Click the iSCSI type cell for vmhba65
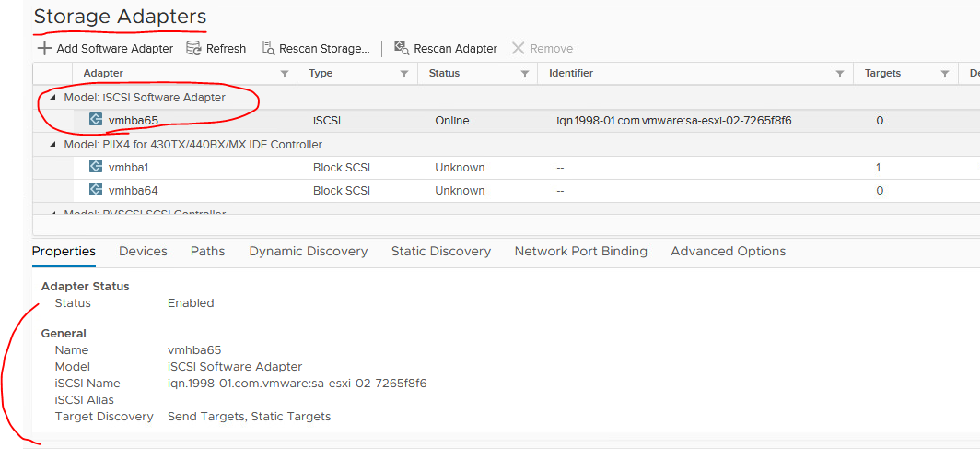The height and width of the screenshot is (449, 980). [326, 121]
